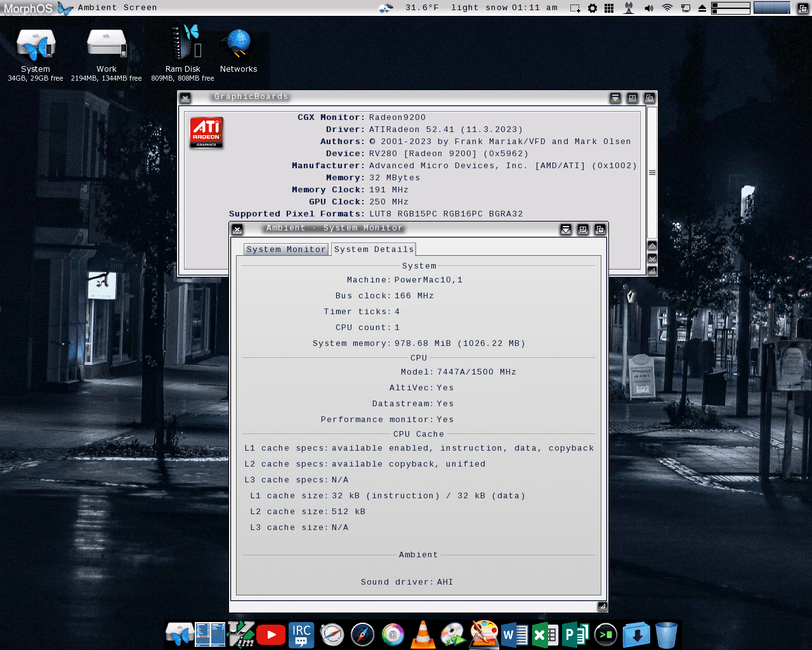Open the System drive icon on the desktop
Image resolution: width=812 pixels, height=650 pixels.
click(x=36, y=46)
